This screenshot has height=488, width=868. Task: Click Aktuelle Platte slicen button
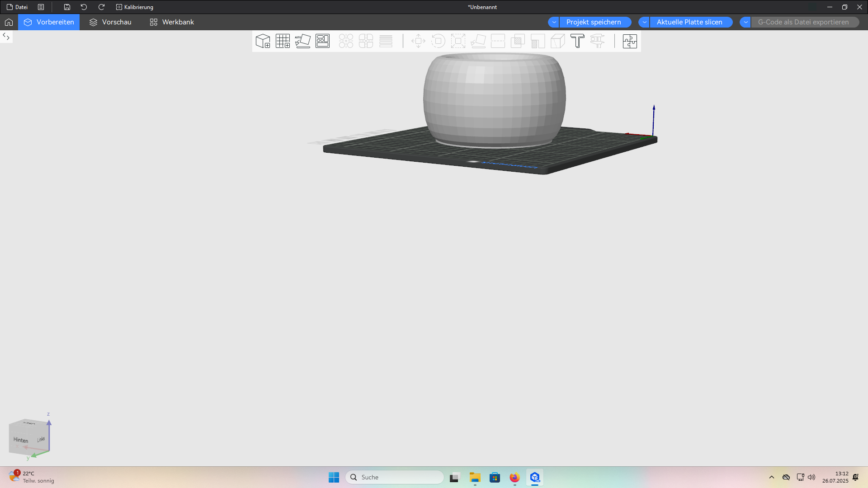tap(691, 22)
